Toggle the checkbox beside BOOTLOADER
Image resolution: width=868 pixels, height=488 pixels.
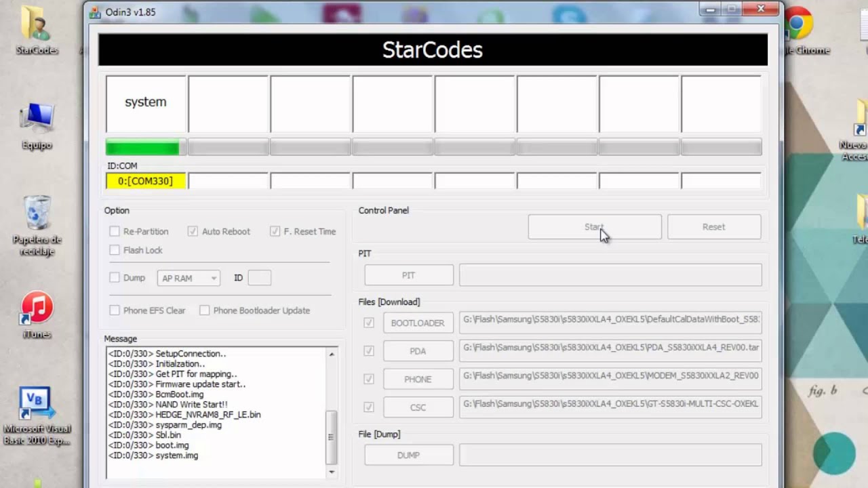(369, 323)
